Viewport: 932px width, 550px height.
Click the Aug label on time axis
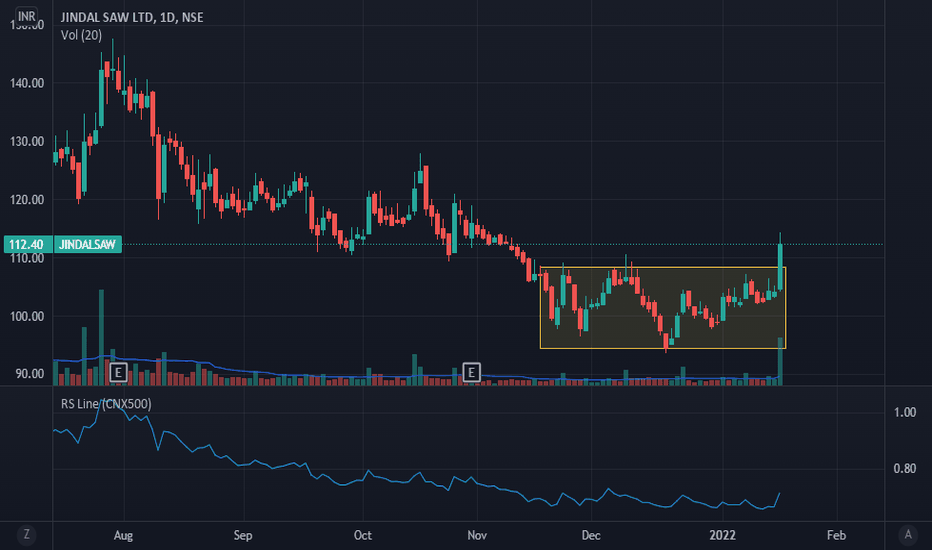(123, 535)
